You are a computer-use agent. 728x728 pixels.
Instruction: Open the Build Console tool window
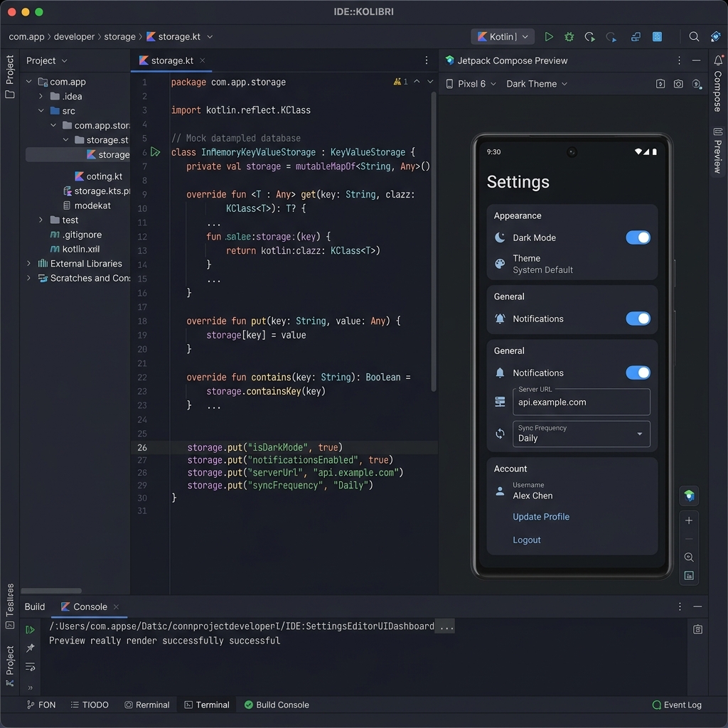pyautogui.click(x=277, y=705)
